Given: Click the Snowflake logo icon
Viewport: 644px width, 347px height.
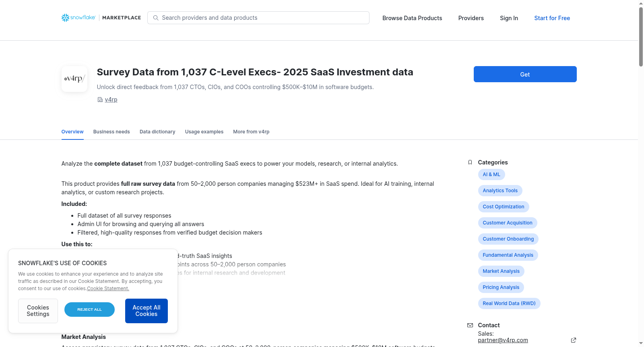Looking at the screenshot, I should [65, 18].
